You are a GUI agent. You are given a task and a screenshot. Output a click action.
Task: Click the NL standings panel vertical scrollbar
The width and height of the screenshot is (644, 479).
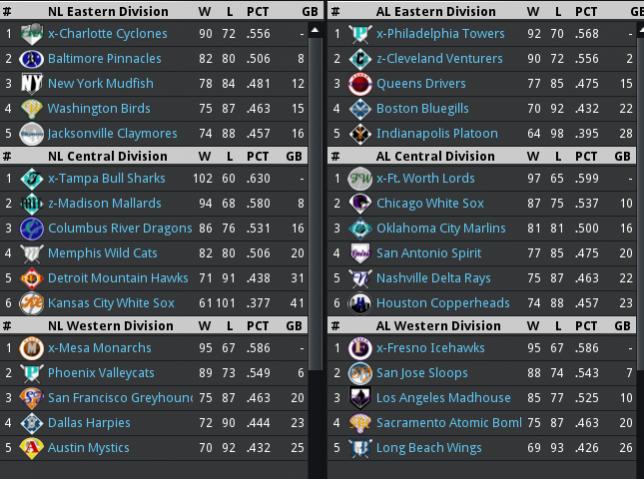(x=315, y=240)
